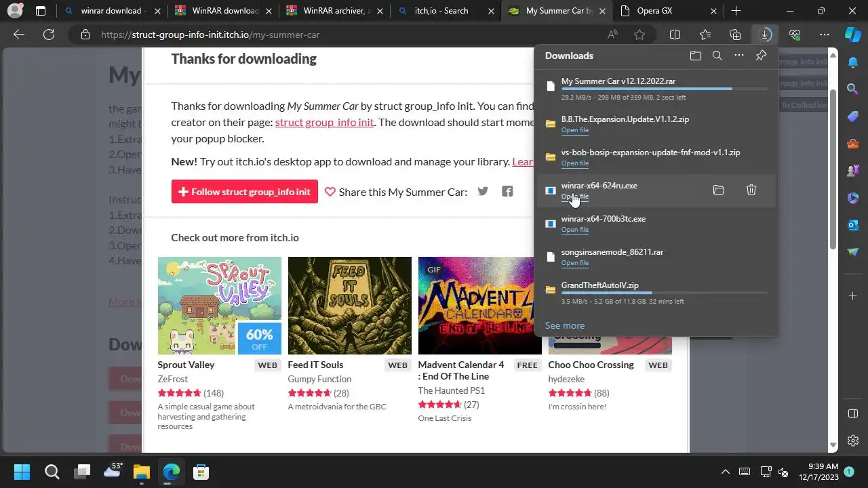The width and height of the screenshot is (868, 488).
Task: Open Task View on the taskbar
Action: (x=82, y=472)
